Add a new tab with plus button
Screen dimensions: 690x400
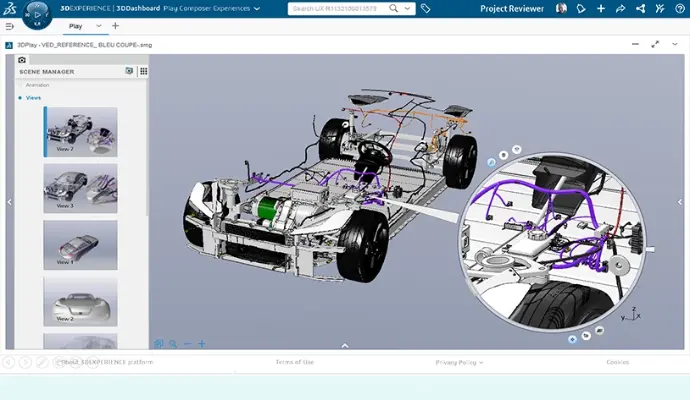[x=115, y=26]
